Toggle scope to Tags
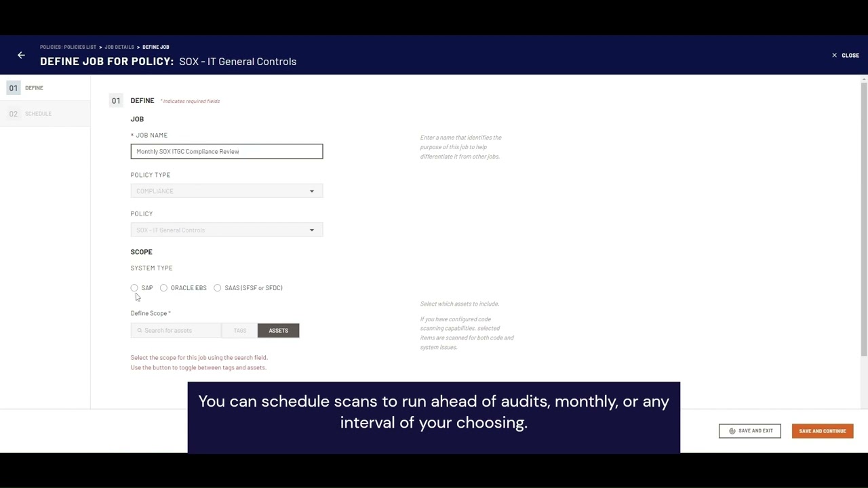The width and height of the screenshot is (868, 488). [240, 331]
